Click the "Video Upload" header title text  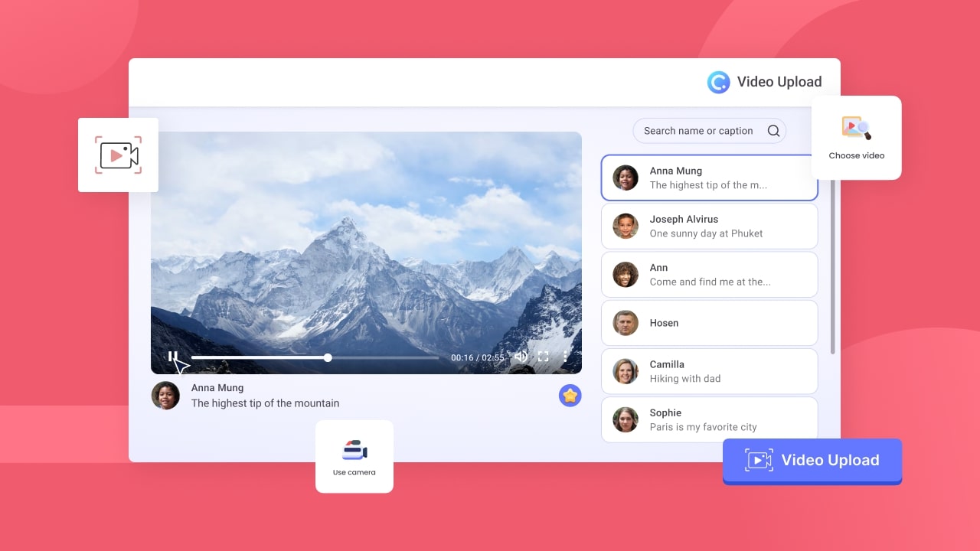[x=779, y=82]
